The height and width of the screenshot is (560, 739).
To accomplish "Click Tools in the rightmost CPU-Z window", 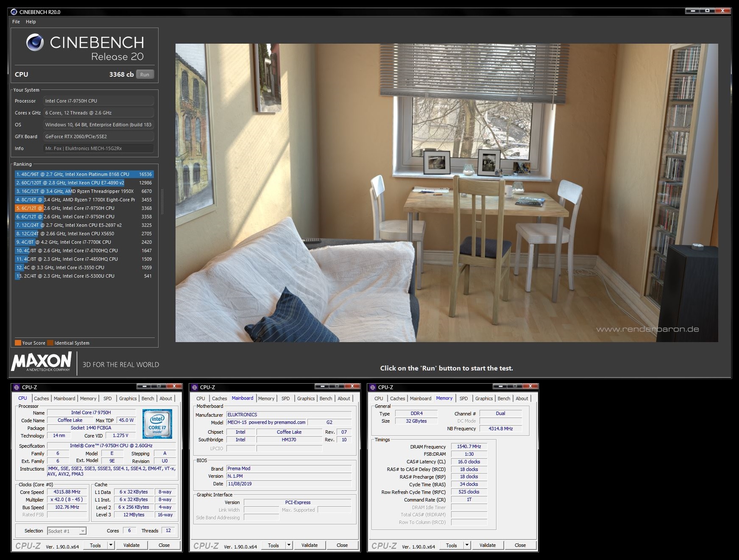I will coord(452,545).
